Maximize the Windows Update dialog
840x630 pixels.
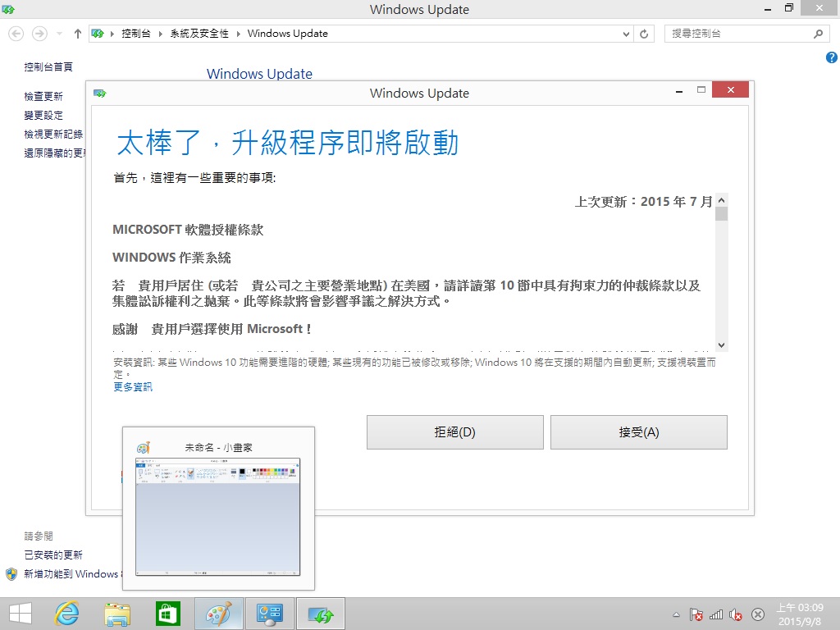point(701,90)
